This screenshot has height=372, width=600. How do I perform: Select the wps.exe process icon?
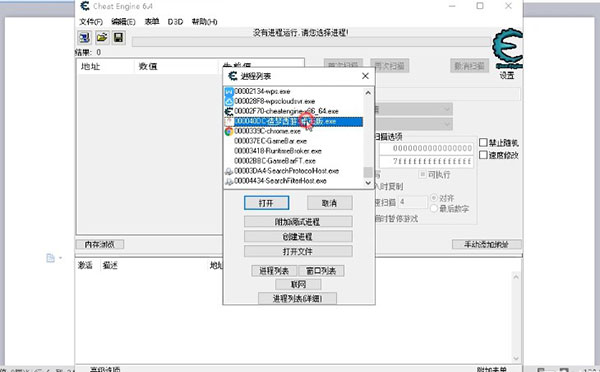tap(229, 92)
